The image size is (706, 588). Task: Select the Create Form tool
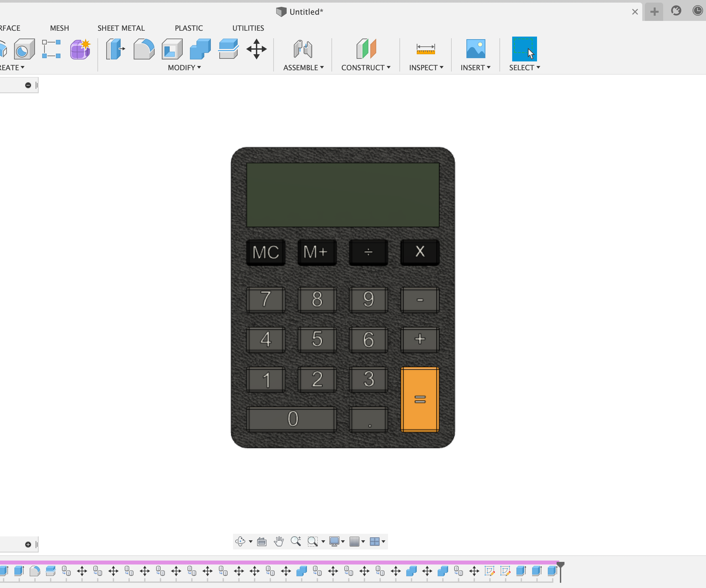click(80, 49)
